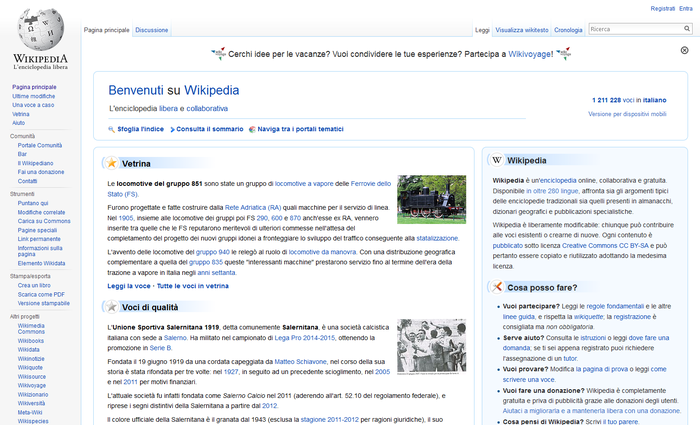Open the steam locomotive thumbnail image
Screen dimensions: 700x425
[432, 200]
